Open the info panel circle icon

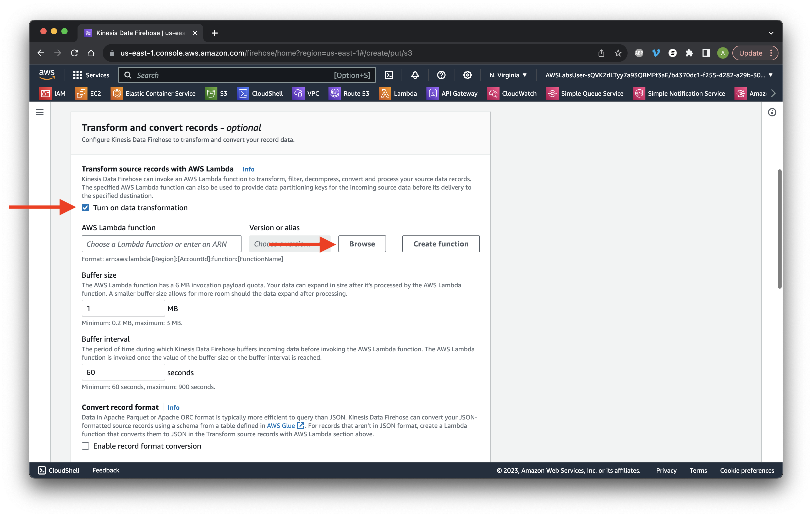(x=772, y=112)
